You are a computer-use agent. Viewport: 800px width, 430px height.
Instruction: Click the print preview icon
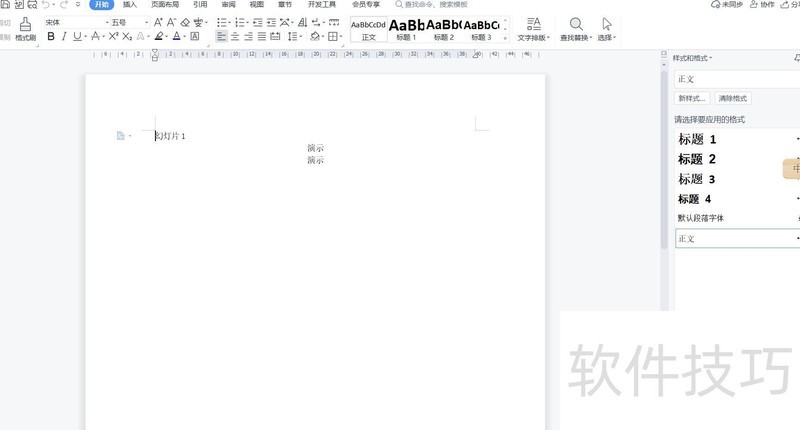pyautogui.click(x=32, y=5)
